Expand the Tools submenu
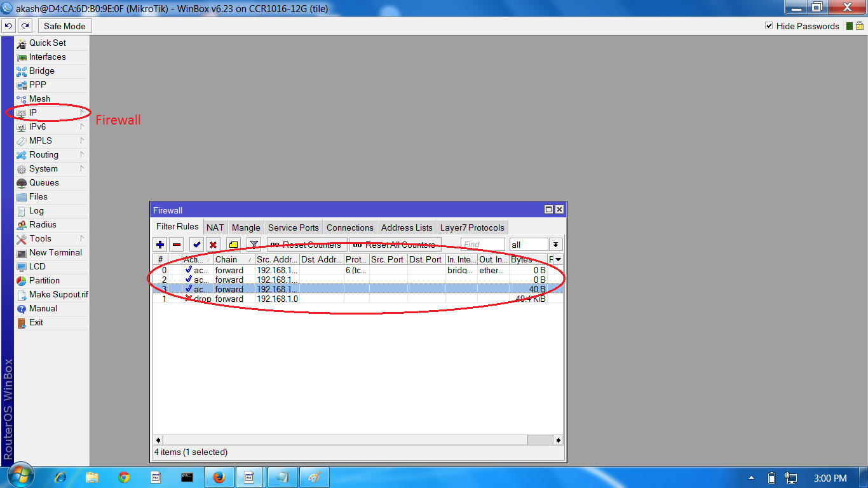 tap(82, 238)
